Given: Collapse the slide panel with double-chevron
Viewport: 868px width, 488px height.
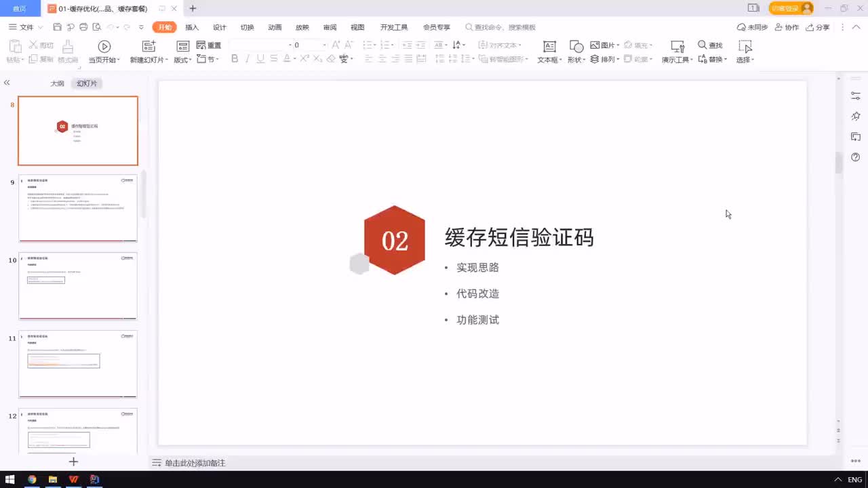Looking at the screenshot, I should pos(7,83).
